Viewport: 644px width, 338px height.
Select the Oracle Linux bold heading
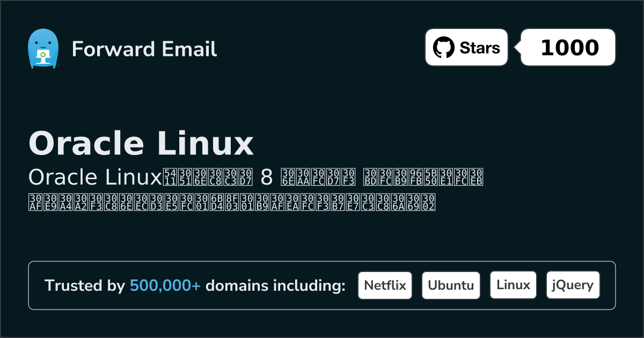141,144
